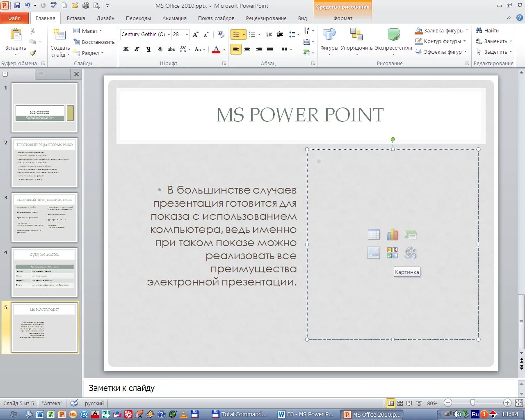Clear all formatting icon in font group

[x=221, y=34]
